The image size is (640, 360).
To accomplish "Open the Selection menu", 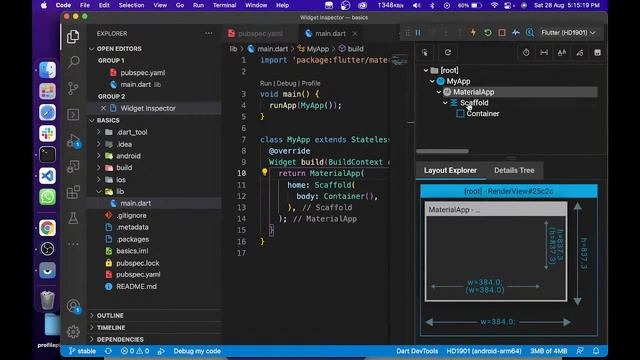I will point(131,5).
